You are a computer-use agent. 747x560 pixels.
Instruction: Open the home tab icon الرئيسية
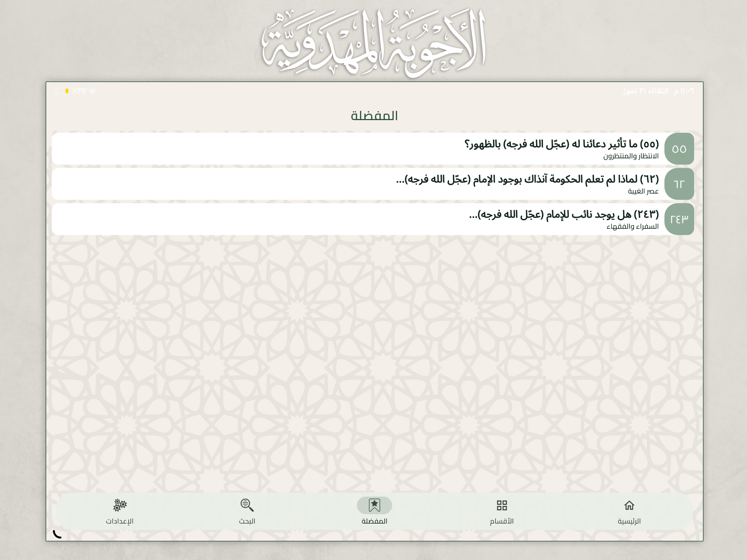[629, 505]
